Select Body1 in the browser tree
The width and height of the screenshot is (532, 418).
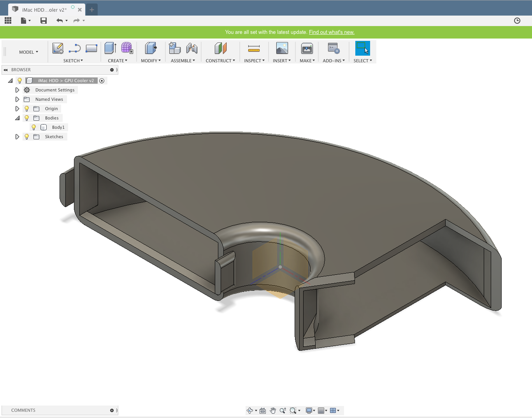tap(58, 127)
